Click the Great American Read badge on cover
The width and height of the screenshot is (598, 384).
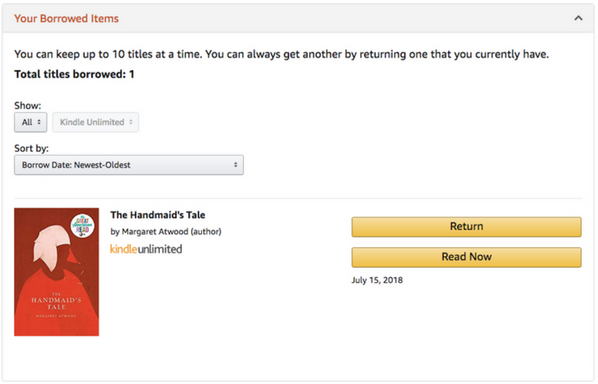(82, 226)
